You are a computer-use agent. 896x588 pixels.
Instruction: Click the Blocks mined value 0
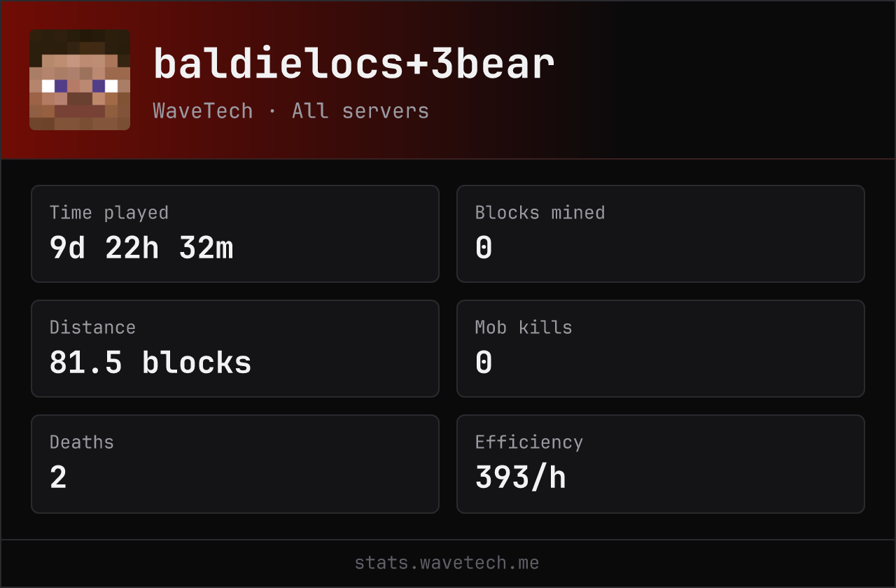click(x=484, y=248)
